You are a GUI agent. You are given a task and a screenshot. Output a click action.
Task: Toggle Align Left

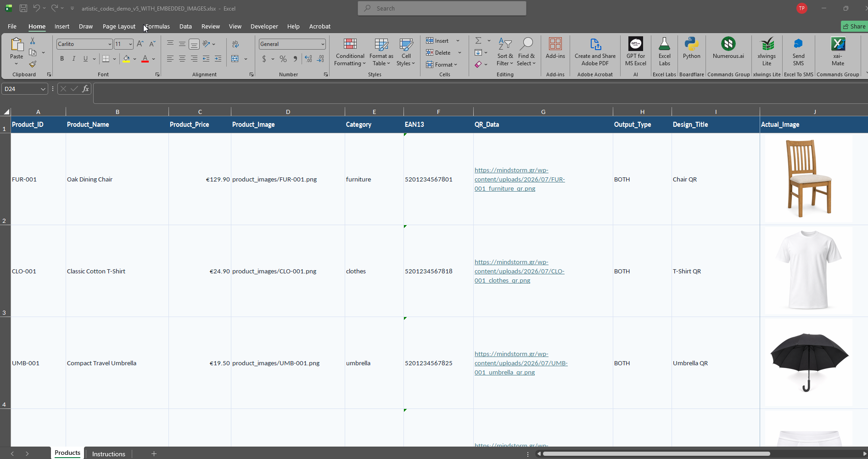pos(170,59)
